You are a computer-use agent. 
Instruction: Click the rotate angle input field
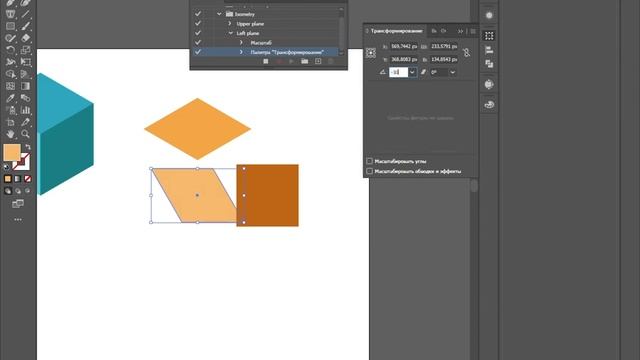pos(398,72)
